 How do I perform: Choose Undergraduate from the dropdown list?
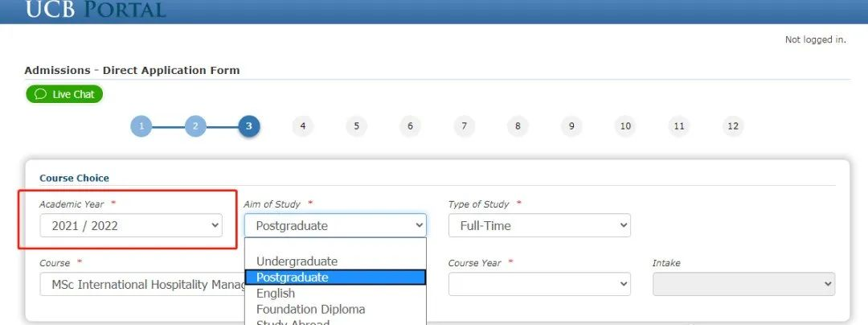(297, 261)
